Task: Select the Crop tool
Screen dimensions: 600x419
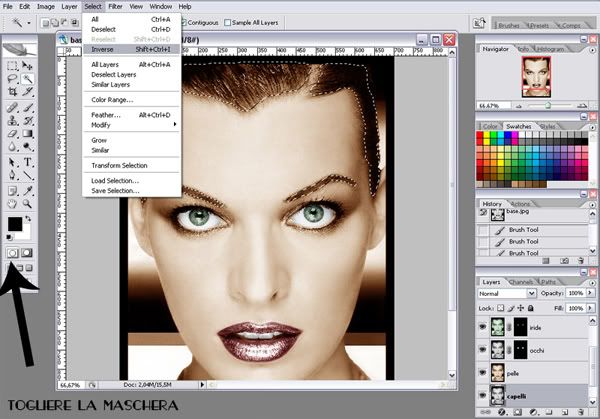Action: 12,91
